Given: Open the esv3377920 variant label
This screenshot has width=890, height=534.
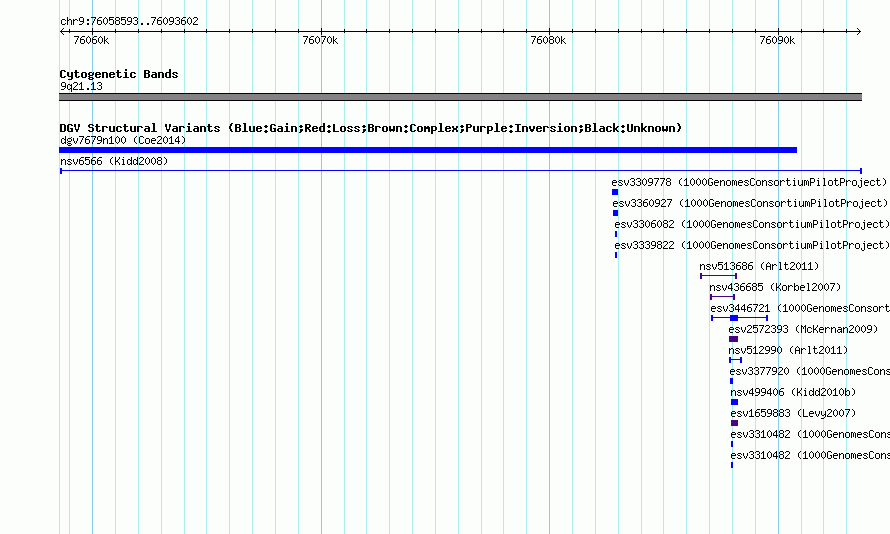Looking at the screenshot, I should 809,371.
